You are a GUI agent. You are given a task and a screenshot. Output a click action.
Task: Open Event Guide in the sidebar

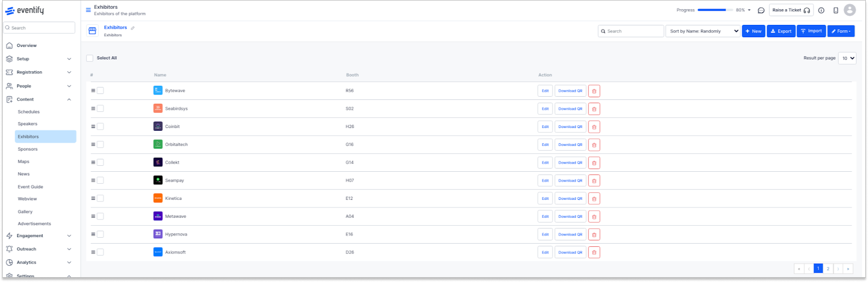30,187
